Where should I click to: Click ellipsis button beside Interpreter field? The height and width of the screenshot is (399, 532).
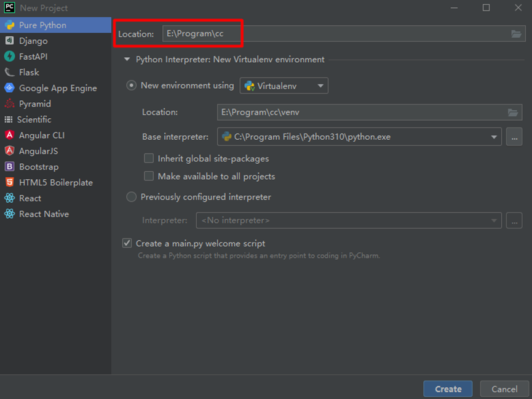coord(514,220)
